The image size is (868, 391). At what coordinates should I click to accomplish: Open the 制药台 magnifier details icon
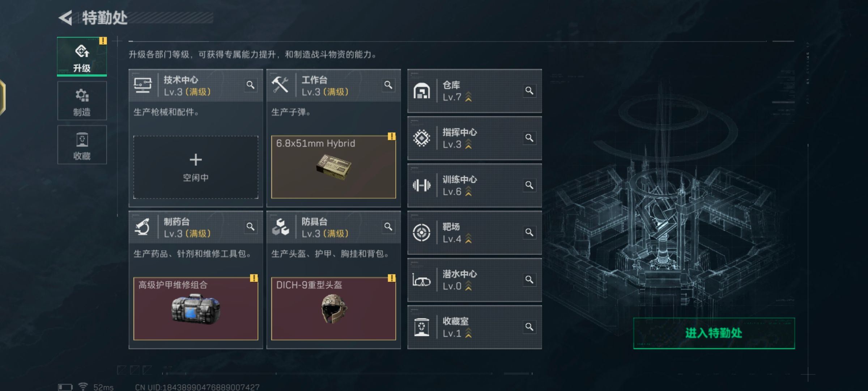click(x=250, y=227)
